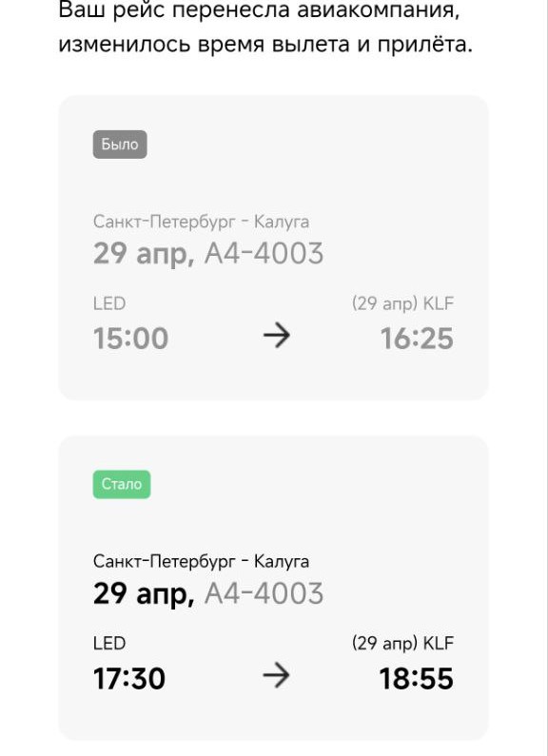Click "(29 апр) KLF" in the old card

tap(403, 303)
